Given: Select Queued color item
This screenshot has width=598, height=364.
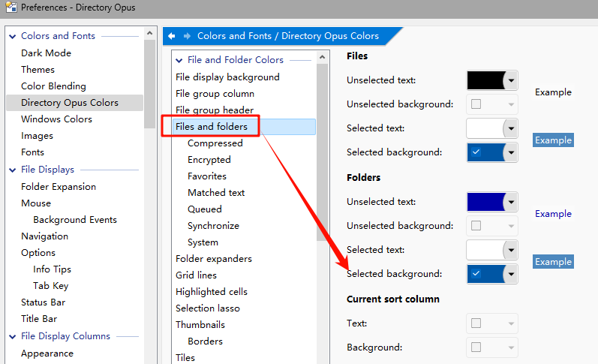Looking at the screenshot, I should pyautogui.click(x=204, y=209).
